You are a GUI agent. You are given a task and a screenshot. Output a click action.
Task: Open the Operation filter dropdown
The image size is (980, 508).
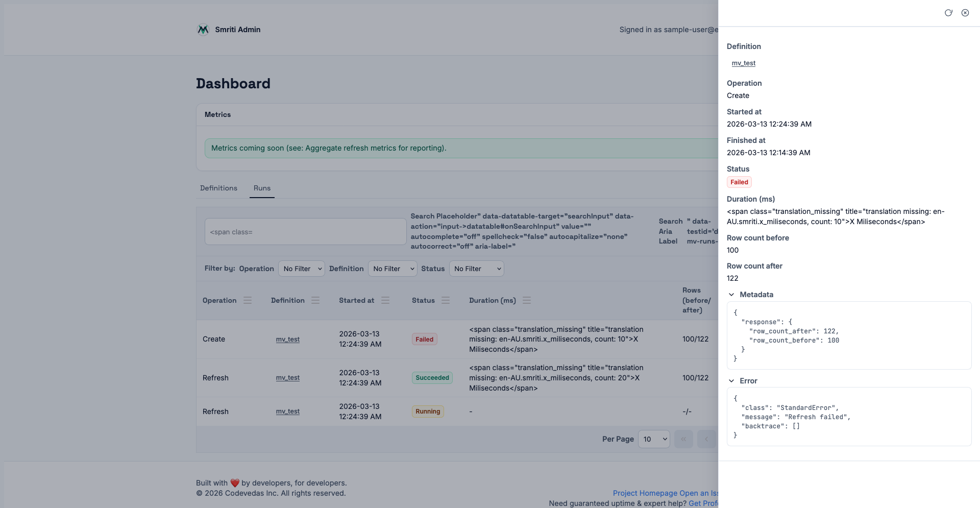[x=301, y=269]
